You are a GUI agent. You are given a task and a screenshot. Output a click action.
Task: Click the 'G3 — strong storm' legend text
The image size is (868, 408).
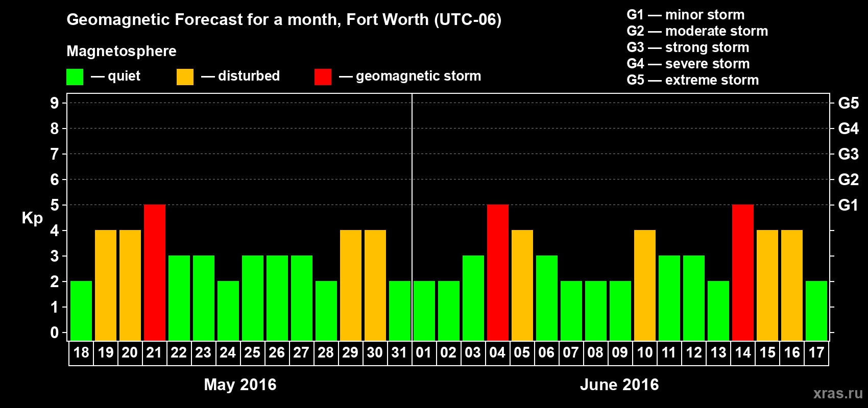pyautogui.click(x=688, y=47)
